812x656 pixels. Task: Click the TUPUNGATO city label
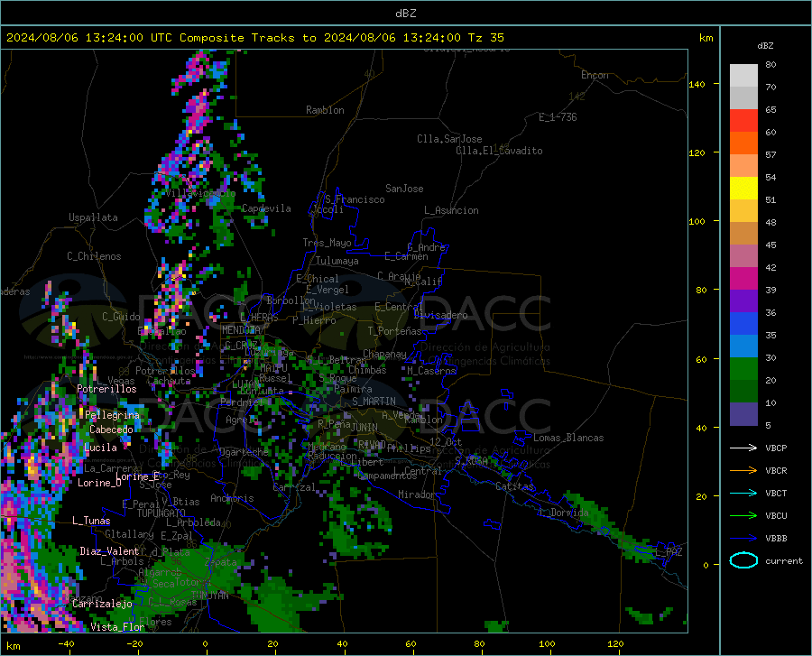coord(161,513)
